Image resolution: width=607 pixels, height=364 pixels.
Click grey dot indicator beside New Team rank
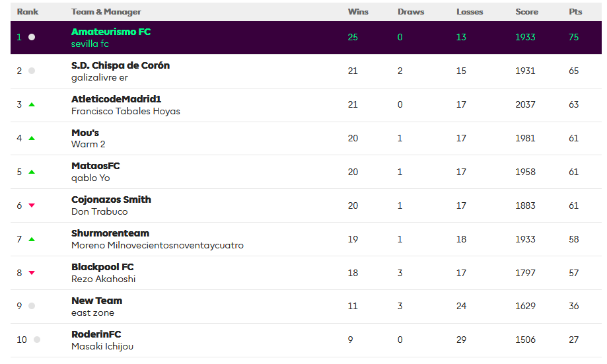tap(32, 307)
